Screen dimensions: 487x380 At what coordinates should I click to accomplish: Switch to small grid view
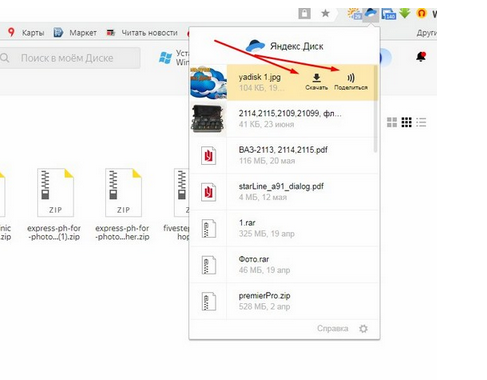click(406, 122)
